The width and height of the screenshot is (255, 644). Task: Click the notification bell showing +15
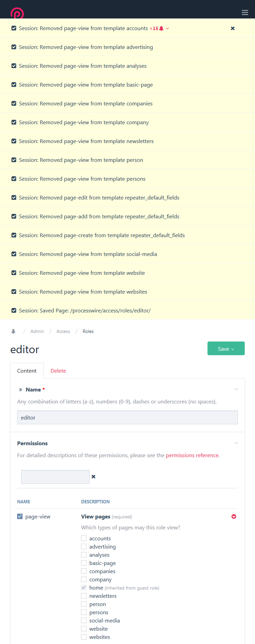(160, 28)
